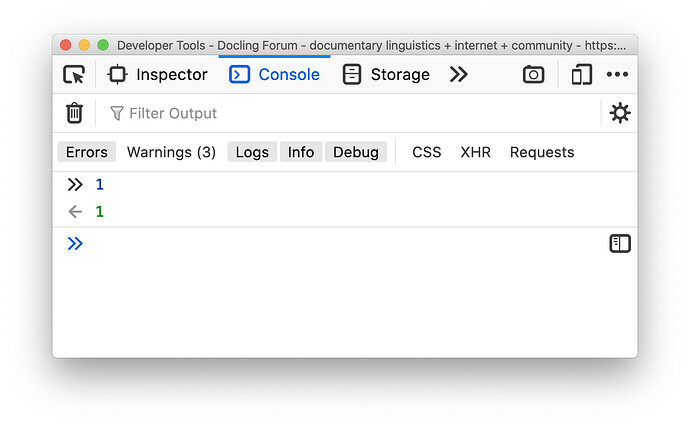Open the Storage tab
Viewport: 690px width, 427px height.
tap(386, 74)
